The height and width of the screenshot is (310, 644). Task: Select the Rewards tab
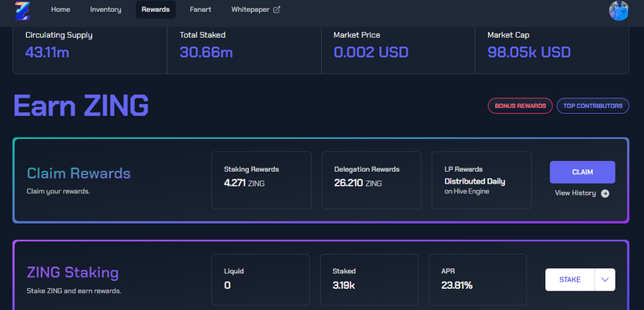156,9
